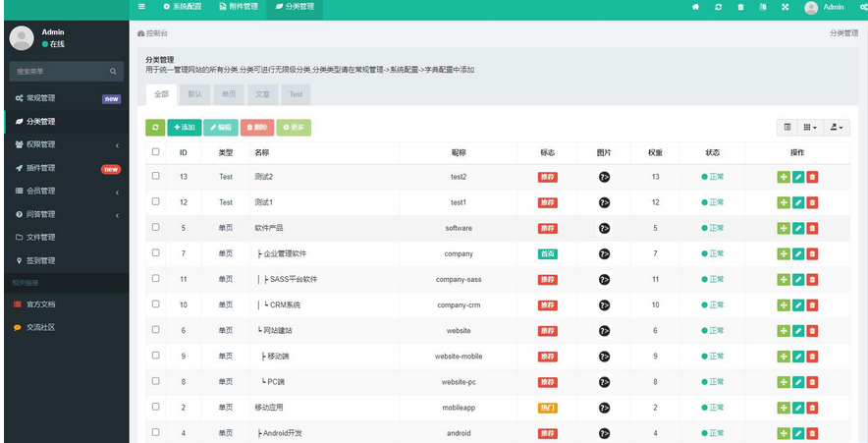The width and height of the screenshot is (868, 443).
Task: Click the 推荐 flag label on test2 row
Action: 548,177
